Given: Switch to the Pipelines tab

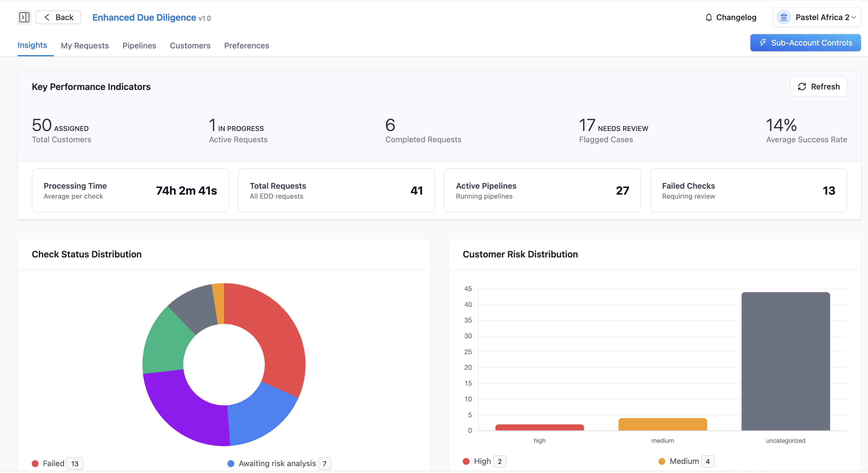Looking at the screenshot, I should 139,46.
